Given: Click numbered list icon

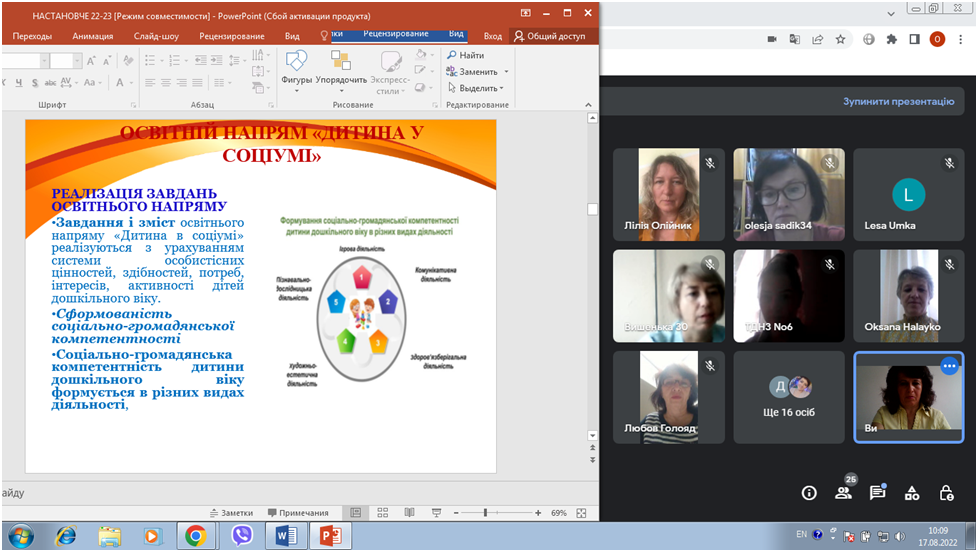Looking at the screenshot, I should [174, 61].
